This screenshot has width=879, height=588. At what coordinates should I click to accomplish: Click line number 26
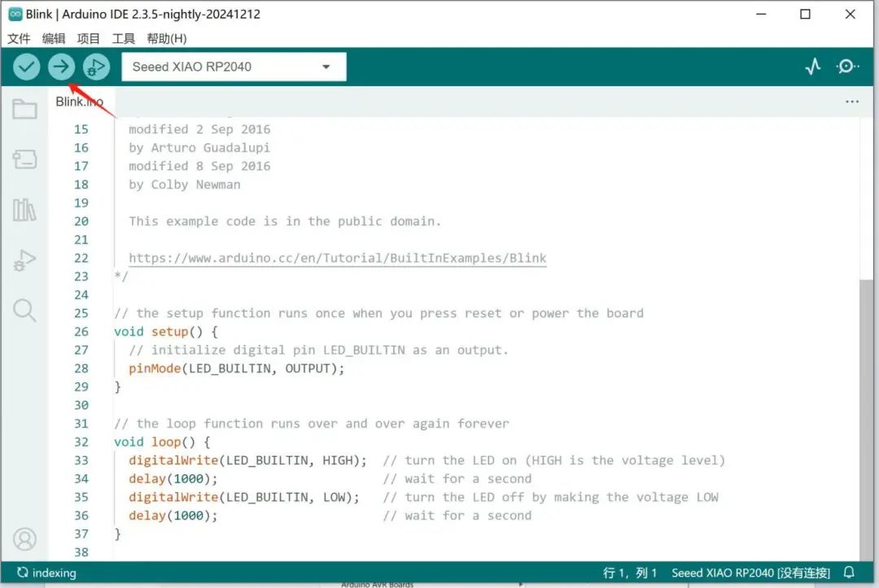[81, 332]
